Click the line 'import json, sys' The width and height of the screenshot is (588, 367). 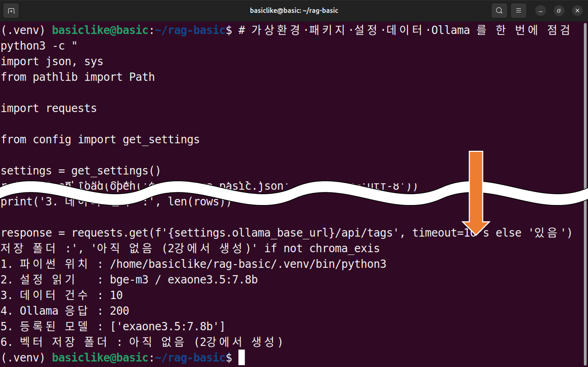coord(52,61)
